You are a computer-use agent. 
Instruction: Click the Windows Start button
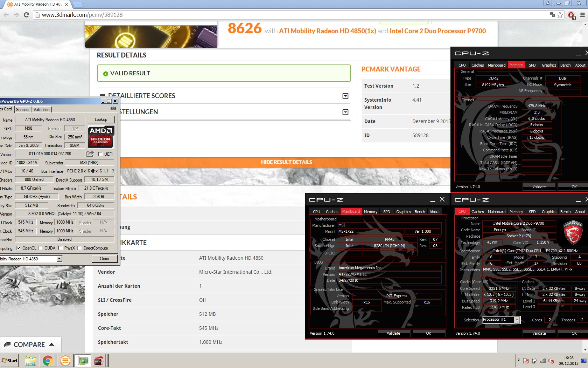tap(10, 361)
